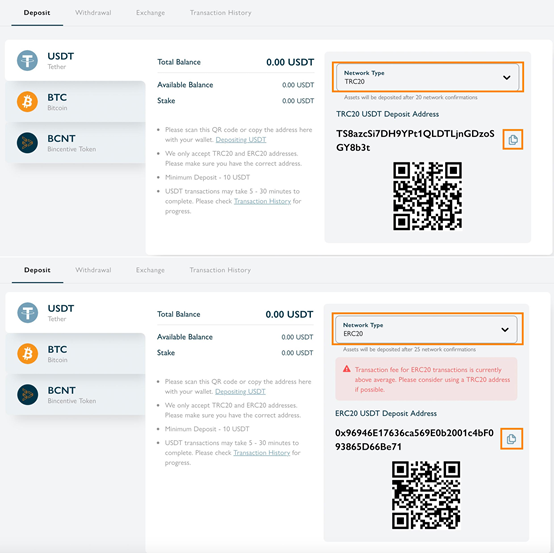
Task: Click the ERC20 transaction fee warning text
Action: 432,380
